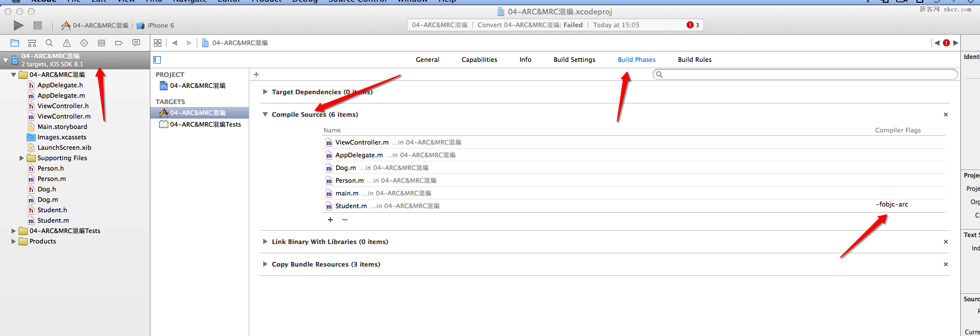Select Main.storyboard in the navigator

click(x=62, y=127)
